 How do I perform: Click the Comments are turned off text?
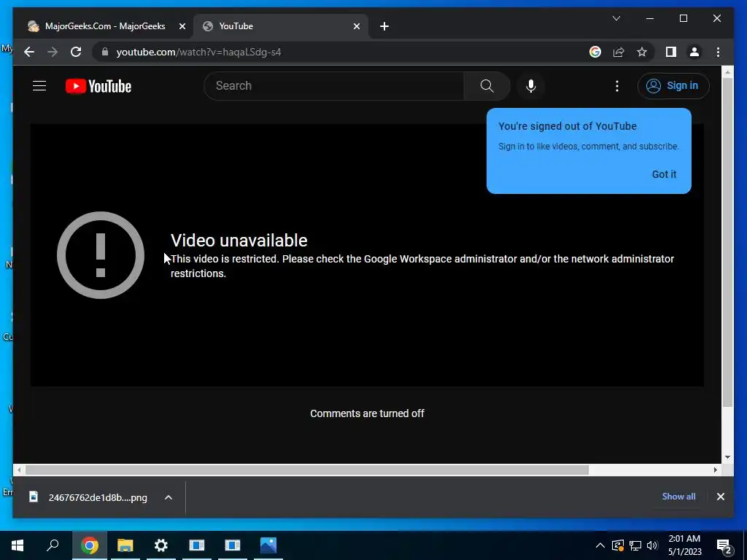click(367, 413)
